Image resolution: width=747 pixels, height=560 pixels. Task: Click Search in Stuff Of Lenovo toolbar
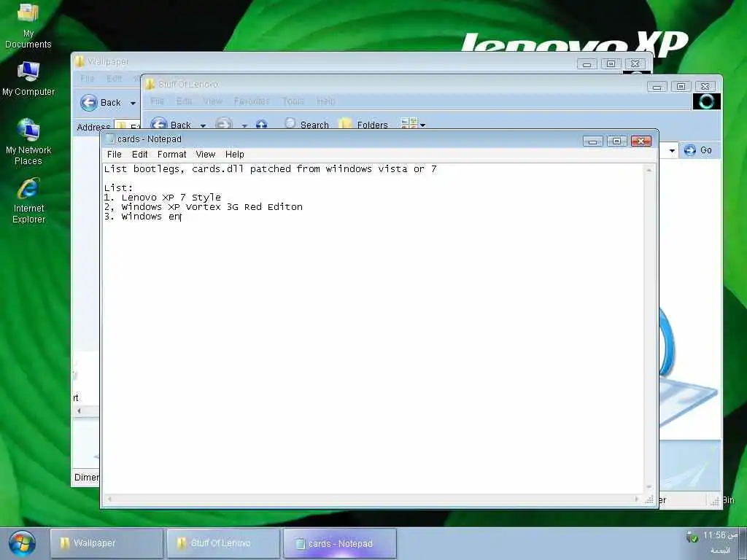pos(307,124)
